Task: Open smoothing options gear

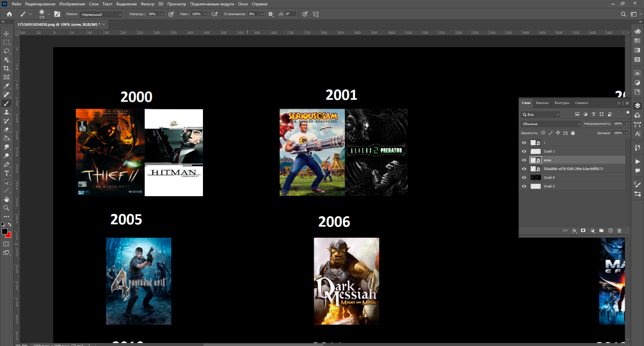Action: 271,14
